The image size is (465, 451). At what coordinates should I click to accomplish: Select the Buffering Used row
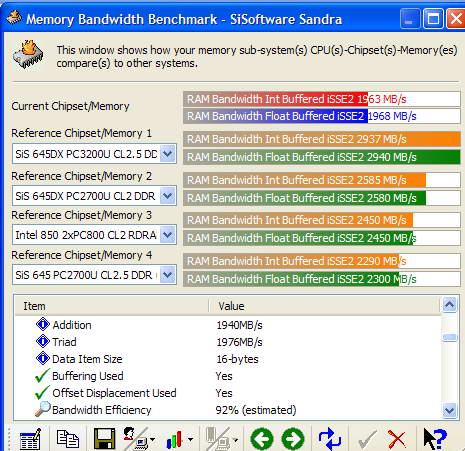(227, 376)
